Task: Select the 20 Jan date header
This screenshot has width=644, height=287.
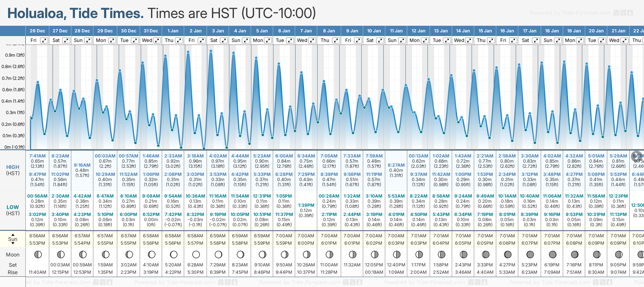Action: tap(596, 31)
